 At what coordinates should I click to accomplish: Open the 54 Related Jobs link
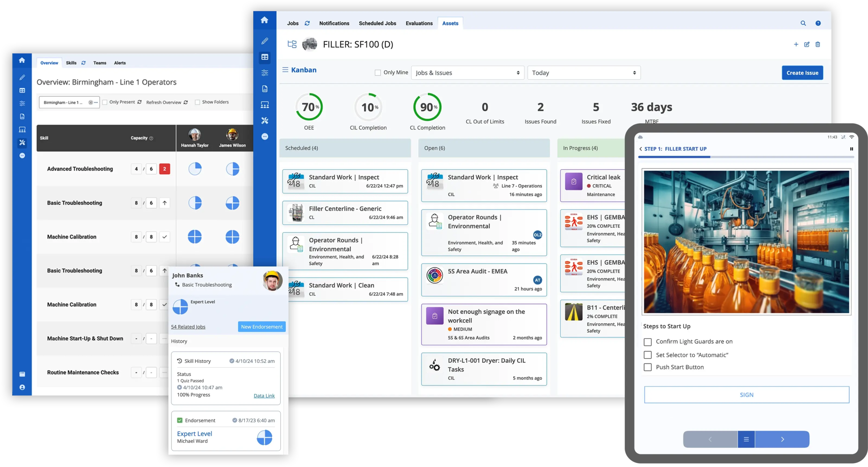[188, 327]
